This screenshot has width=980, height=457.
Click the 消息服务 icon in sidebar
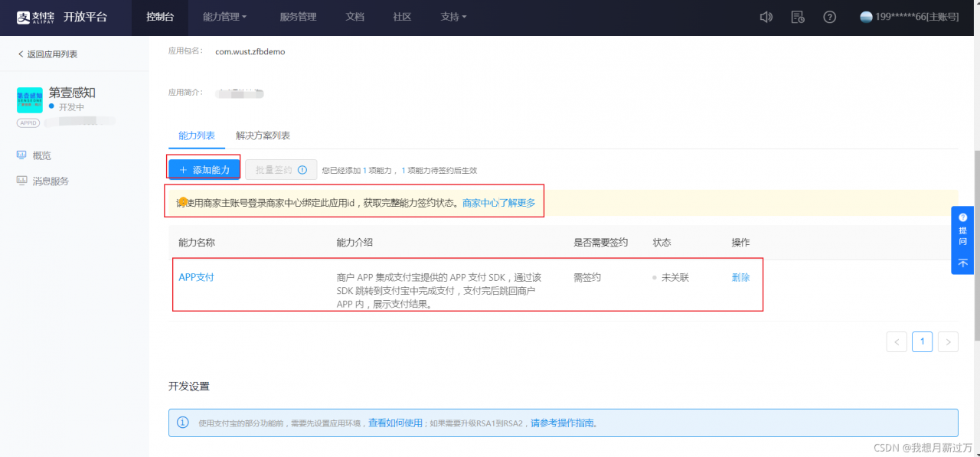21,181
